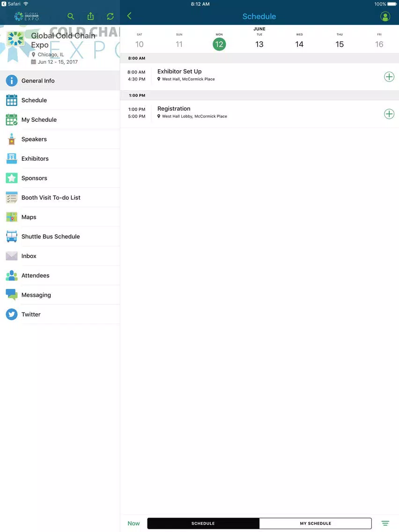Add Exhibitor Set Up to my schedule
399x532 pixels.
pos(389,77)
